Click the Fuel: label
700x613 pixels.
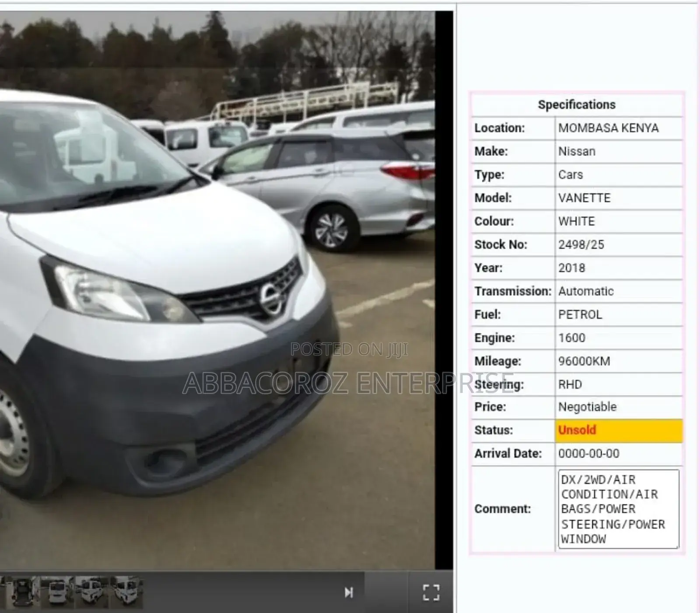(x=487, y=314)
